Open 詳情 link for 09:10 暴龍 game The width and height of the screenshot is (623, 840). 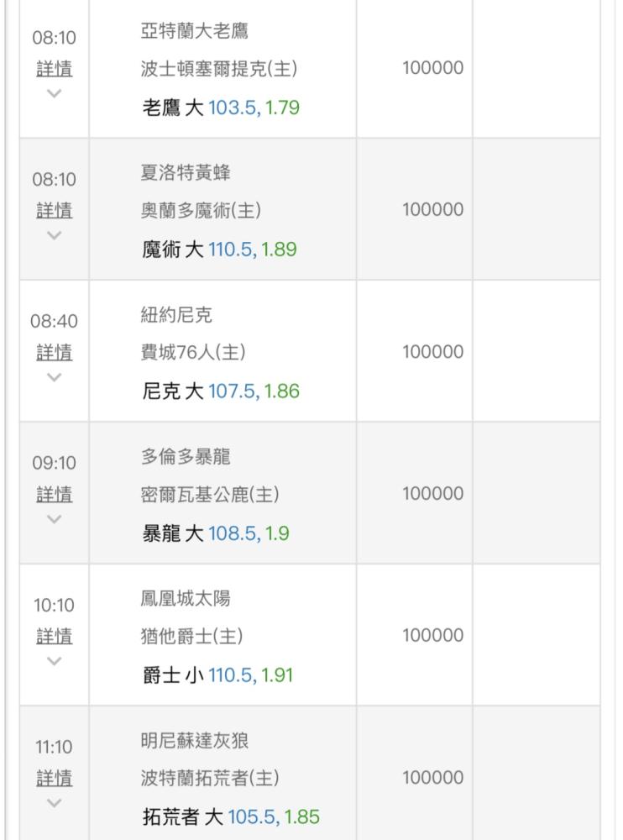click(54, 495)
